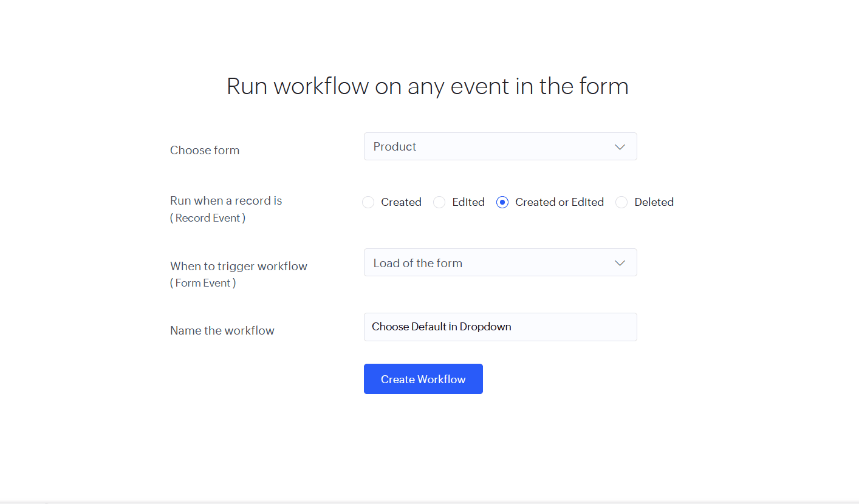Click the '( Record Event )' sub-label
Screen dimensions: 859x504
[x=208, y=218]
